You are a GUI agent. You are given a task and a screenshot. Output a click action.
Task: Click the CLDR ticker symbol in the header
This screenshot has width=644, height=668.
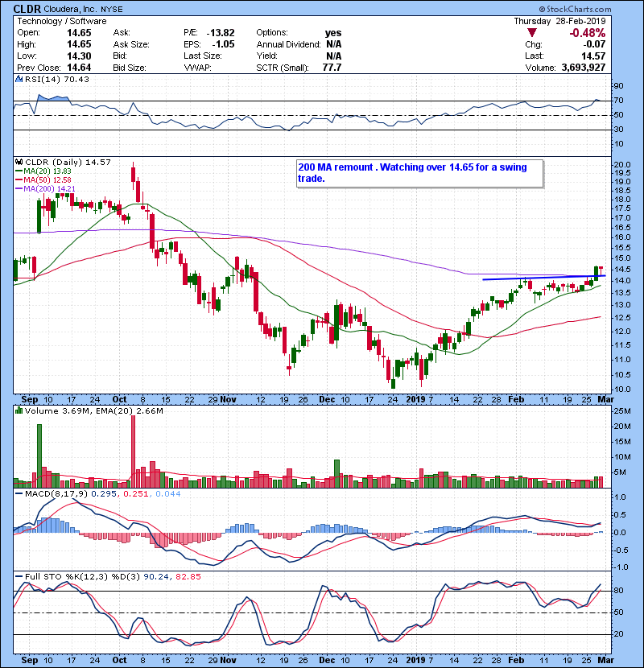click(x=27, y=9)
